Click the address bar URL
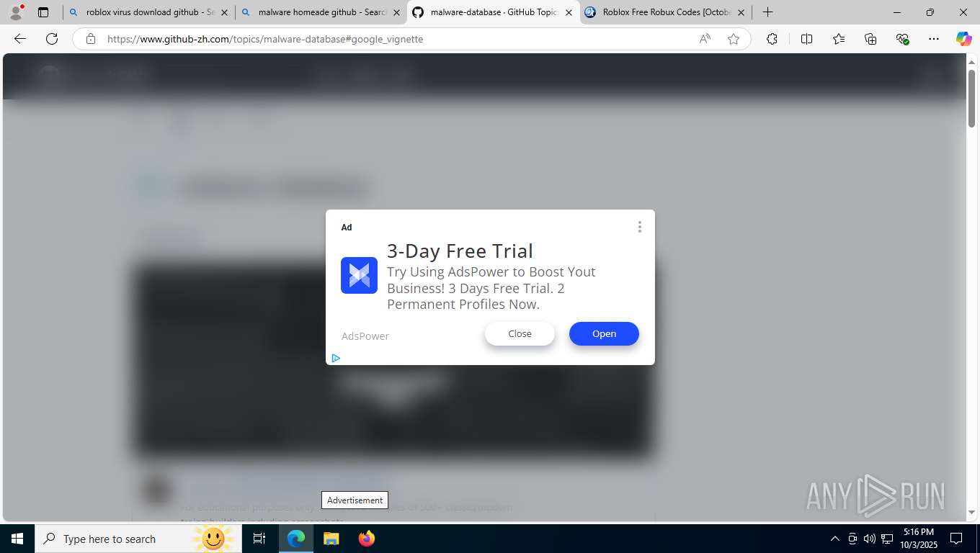This screenshot has height=553, width=980. tap(265, 39)
